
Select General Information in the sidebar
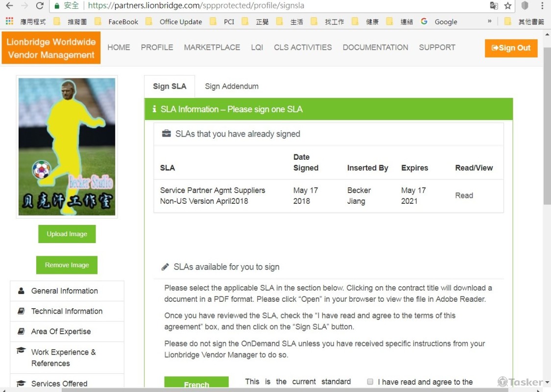(64, 291)
